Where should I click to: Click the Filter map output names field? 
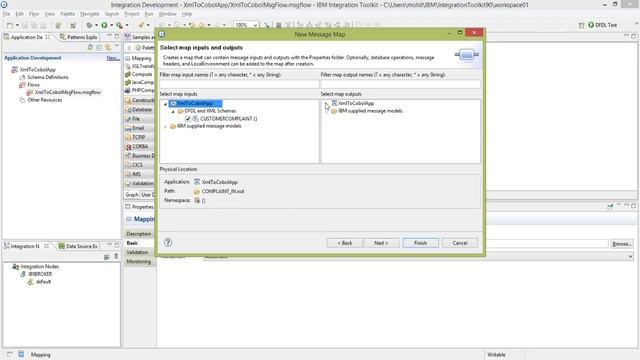400,84
